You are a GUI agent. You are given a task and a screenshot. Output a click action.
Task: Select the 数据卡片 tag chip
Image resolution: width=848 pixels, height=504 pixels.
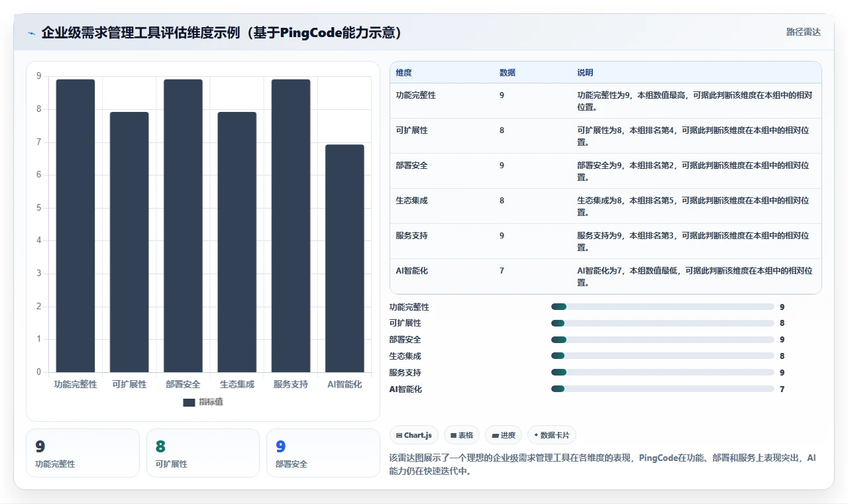[552, 435]
